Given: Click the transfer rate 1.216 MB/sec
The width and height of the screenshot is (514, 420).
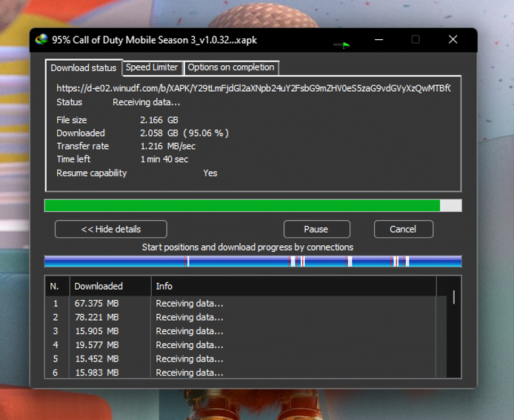Looking at the screenshot, I should pos(167,146).
